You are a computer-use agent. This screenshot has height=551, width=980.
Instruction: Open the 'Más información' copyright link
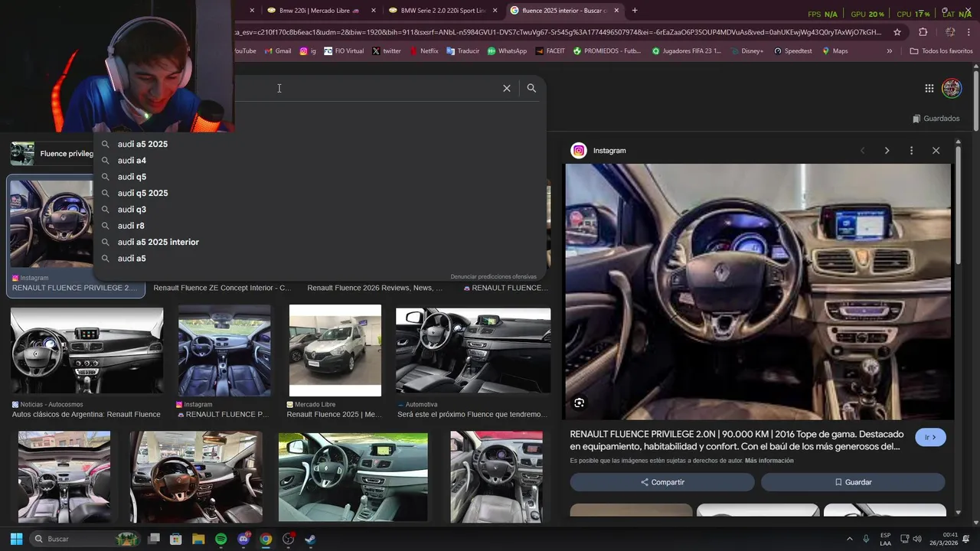point(769,461)
